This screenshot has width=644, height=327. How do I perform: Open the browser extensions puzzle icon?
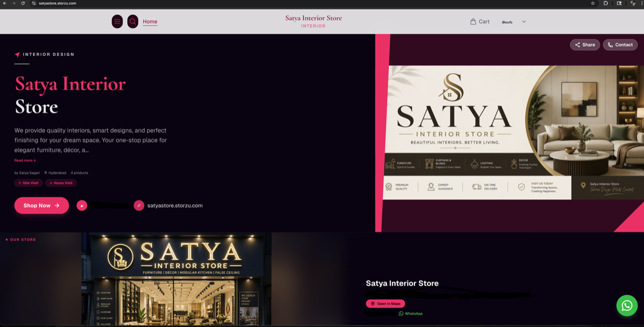coord(606,3)
